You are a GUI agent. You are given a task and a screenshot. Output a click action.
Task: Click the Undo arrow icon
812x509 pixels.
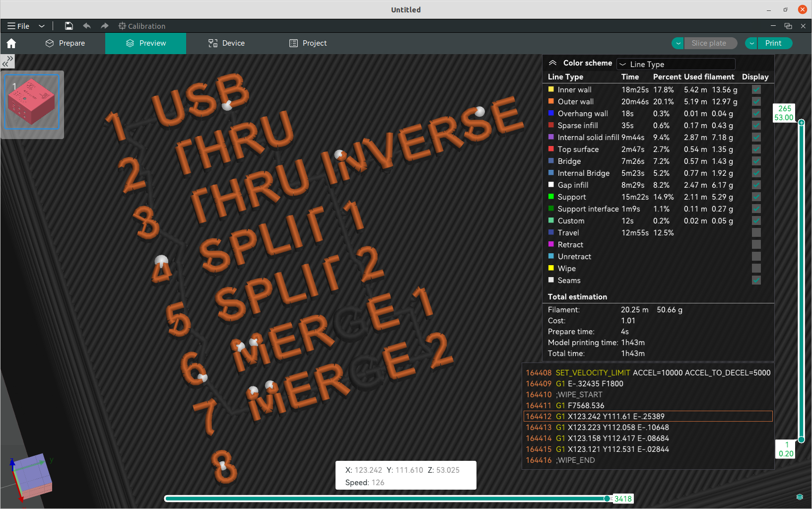pos(87,26)
